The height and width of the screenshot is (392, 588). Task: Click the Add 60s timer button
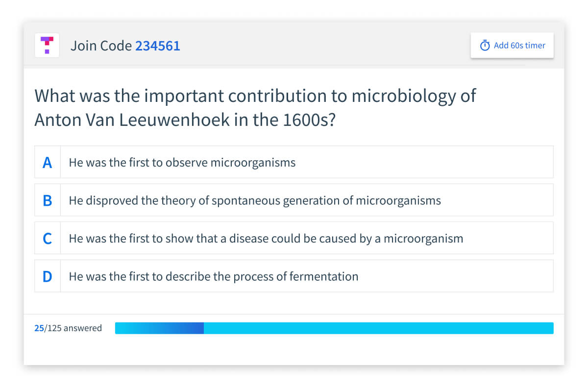(x=512, y=45)
